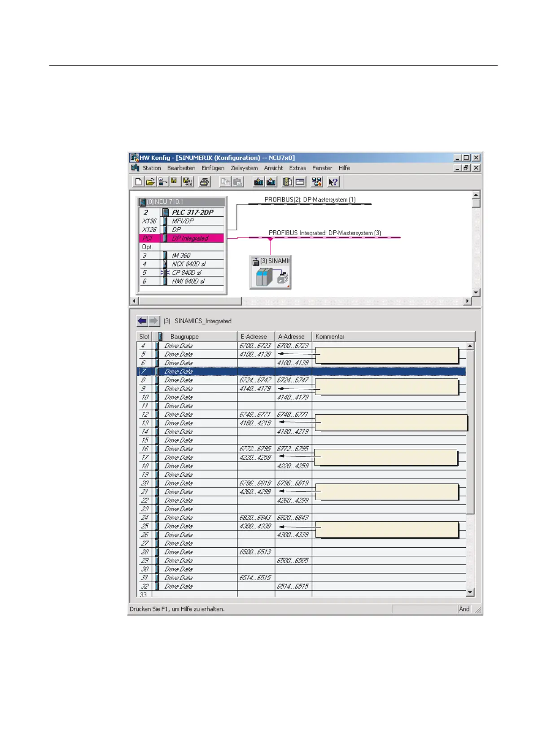Image resolution: width=534 pixels, height=756 pixels.
Task: Select the PLC 317-2DP rack row
Action: [x=182, y=212]
